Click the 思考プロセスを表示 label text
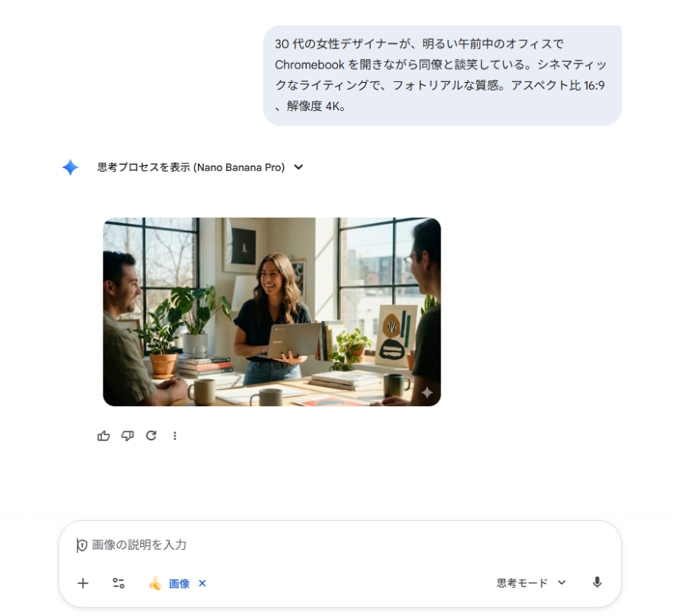Image resolution: width=685 pixels, height=616 pixels. point(144,167)
